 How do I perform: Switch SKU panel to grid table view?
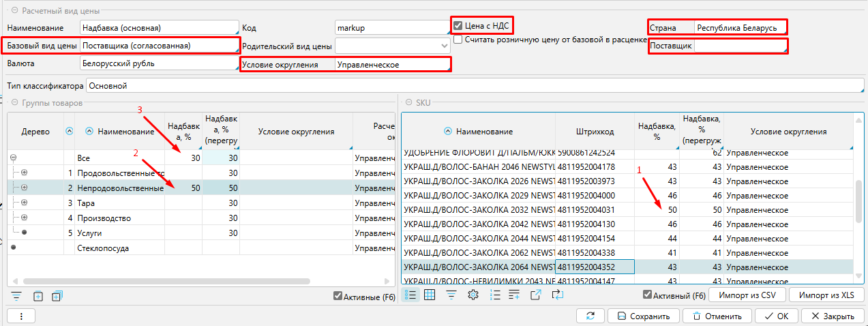coord(430,295)
